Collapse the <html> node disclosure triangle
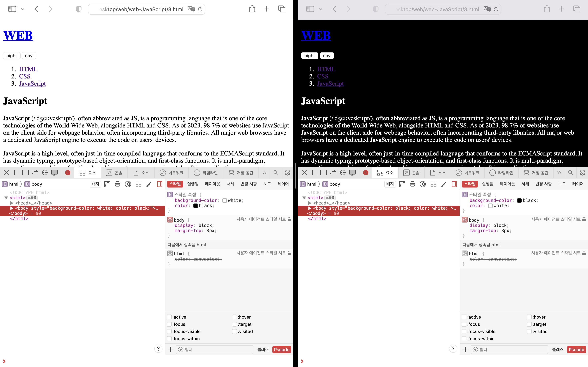This screenshot has width=588, height=367. [x=6, y=198]
